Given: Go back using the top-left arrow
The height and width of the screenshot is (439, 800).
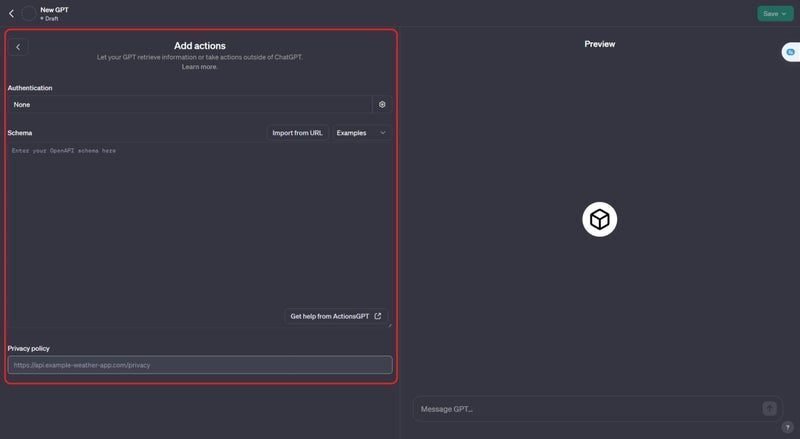Looking at the screenshot, I should 11,14.
